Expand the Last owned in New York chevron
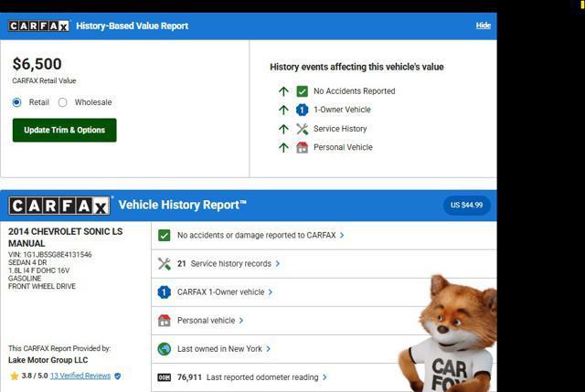 coord(268,349)
